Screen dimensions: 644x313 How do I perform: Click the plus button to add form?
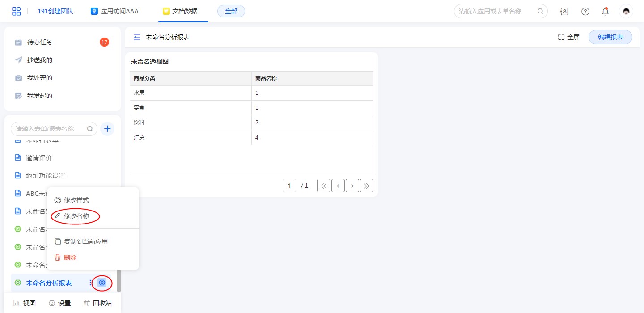tap(107, 129)
